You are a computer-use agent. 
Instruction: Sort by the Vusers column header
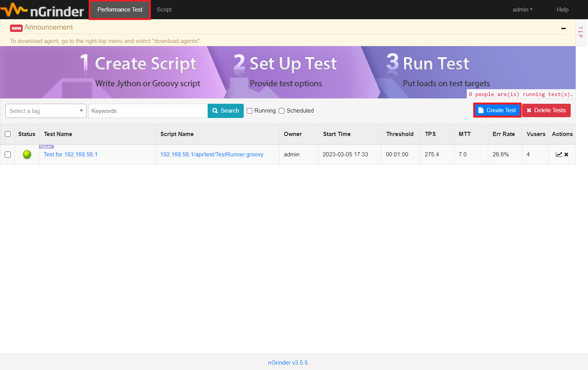(536, 134)
